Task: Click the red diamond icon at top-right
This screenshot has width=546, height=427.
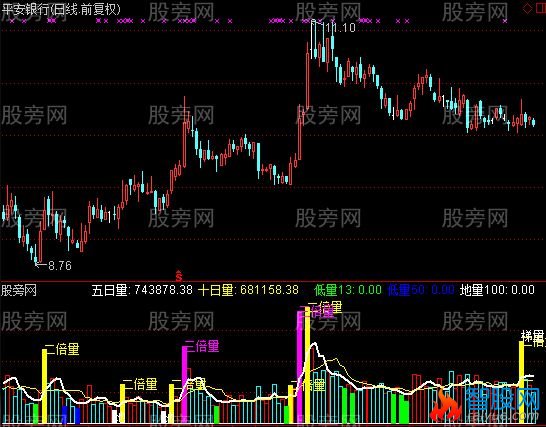Action: coord(528,9)
